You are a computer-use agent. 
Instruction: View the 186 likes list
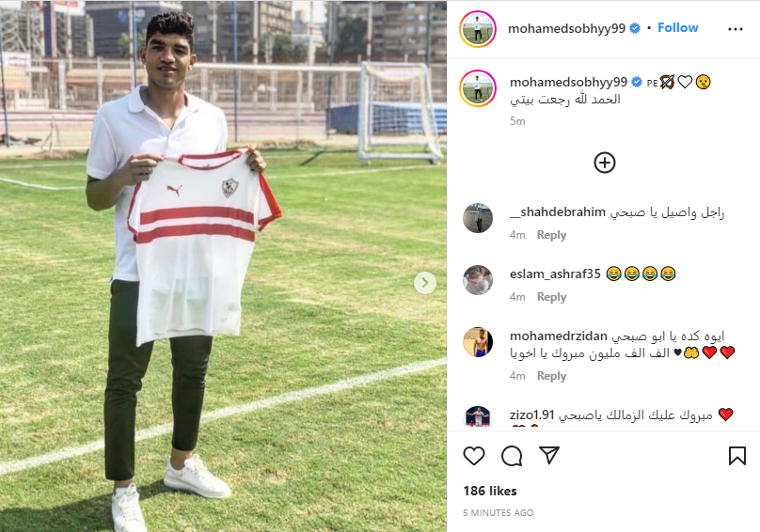click(490, 491)
